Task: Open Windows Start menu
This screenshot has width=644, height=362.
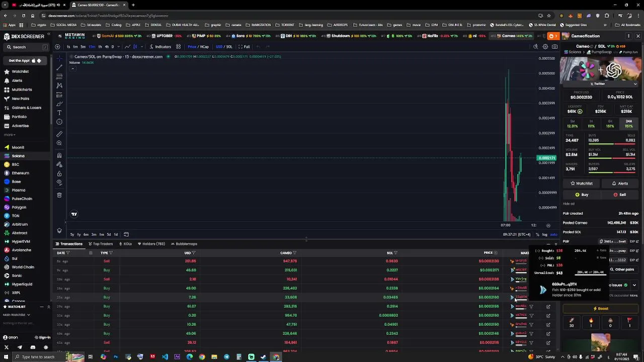Action: (x=6, y=357)
